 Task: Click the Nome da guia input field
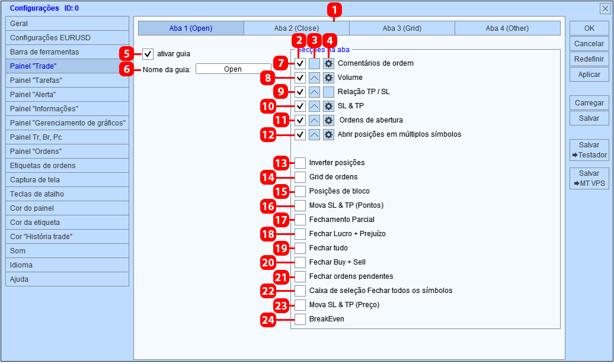click(233, 69)
